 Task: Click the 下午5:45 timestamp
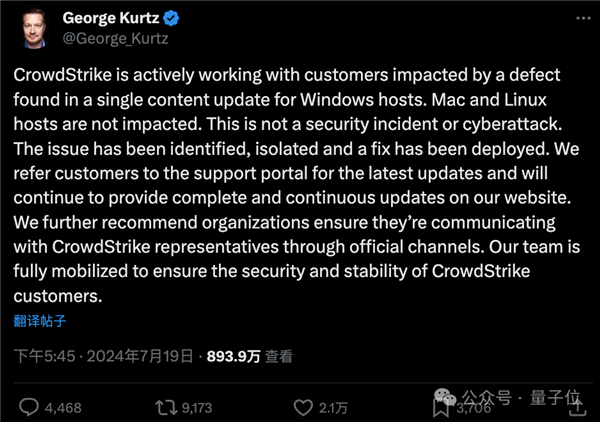pyautogui.click(x=44, y=356)
